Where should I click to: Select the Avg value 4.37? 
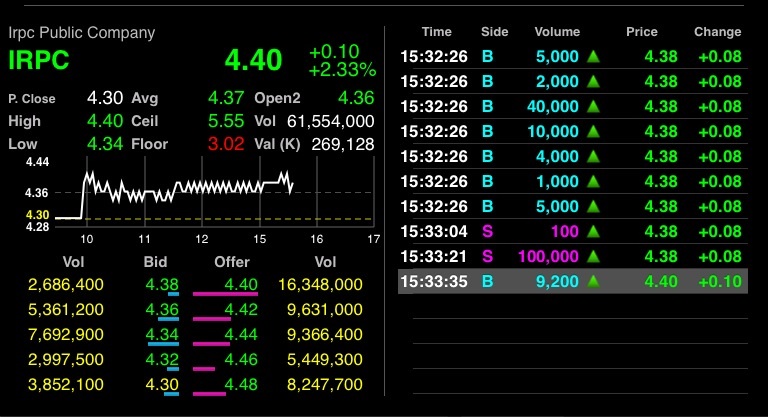(x=226, y=98)
